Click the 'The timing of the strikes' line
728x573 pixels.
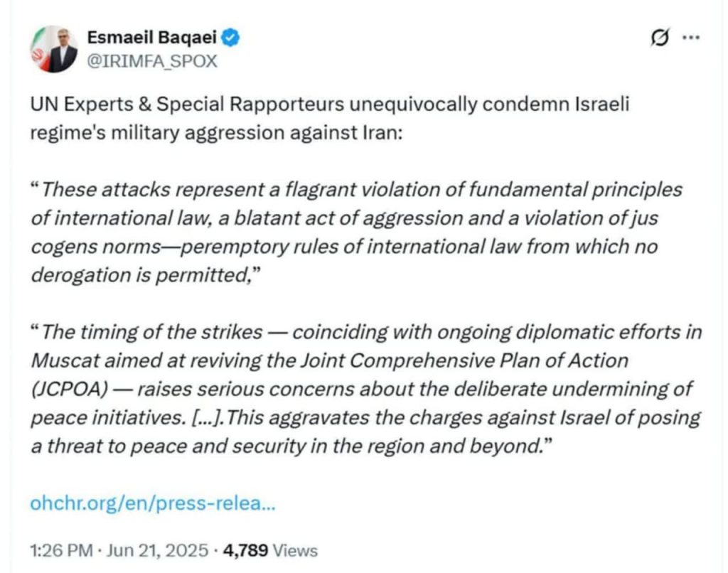tap(366, 332)
